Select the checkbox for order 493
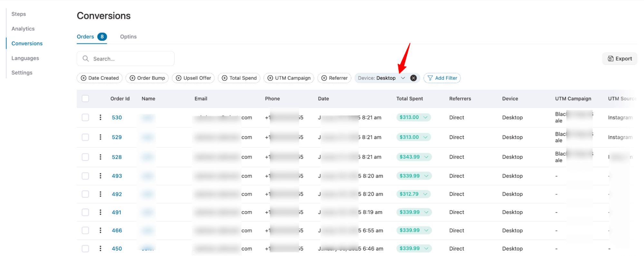The width and height of the screenshot is (644, 256). click(85, 176)
